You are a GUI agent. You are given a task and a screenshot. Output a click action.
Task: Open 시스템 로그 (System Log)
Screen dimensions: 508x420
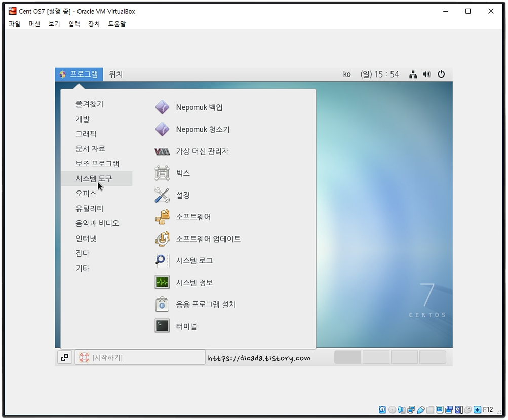point(183,261)
